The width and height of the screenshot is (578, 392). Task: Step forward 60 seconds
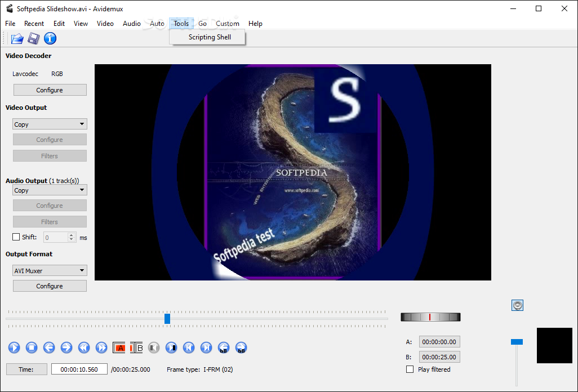(x=241, y=348)
